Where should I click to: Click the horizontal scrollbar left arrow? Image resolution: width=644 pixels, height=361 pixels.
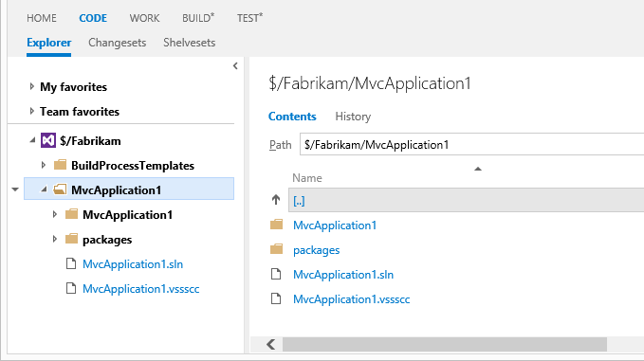(271, 344)
